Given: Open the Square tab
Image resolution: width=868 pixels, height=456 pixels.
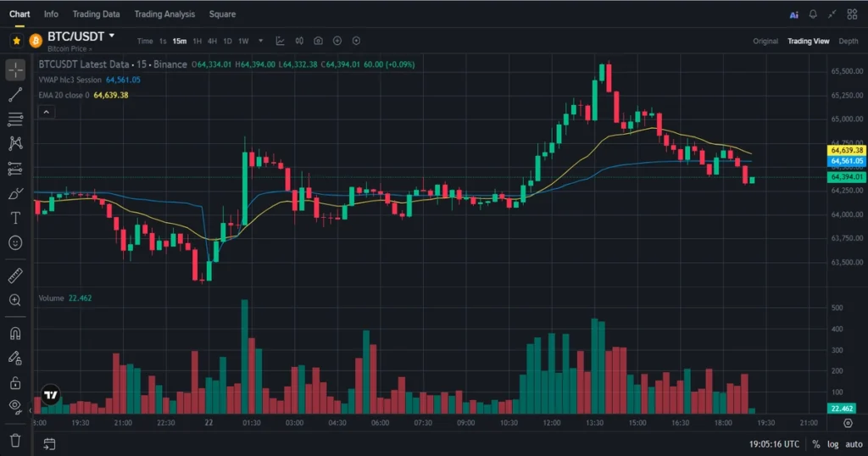Looking at the screenshot, I should [223, 14].
